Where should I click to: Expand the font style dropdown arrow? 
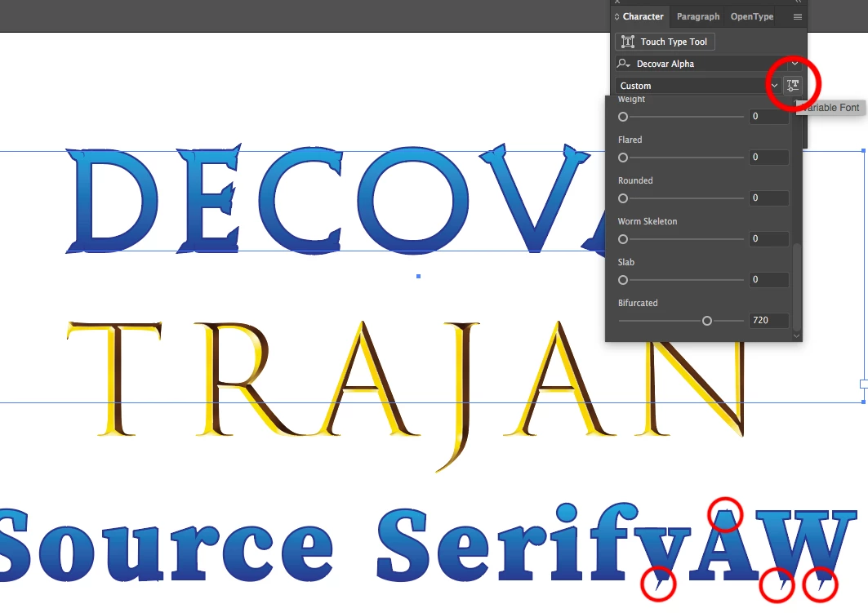click(x=774, y=86)
